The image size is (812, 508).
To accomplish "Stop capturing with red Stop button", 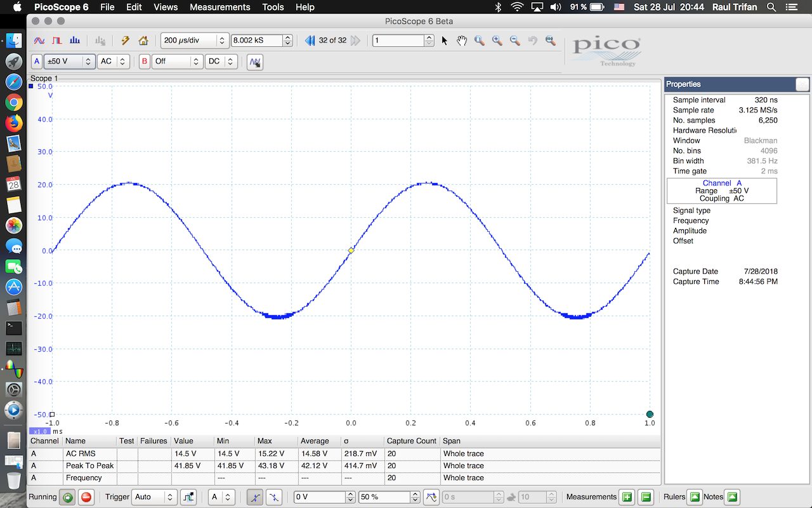I will (x=86, y=497).
